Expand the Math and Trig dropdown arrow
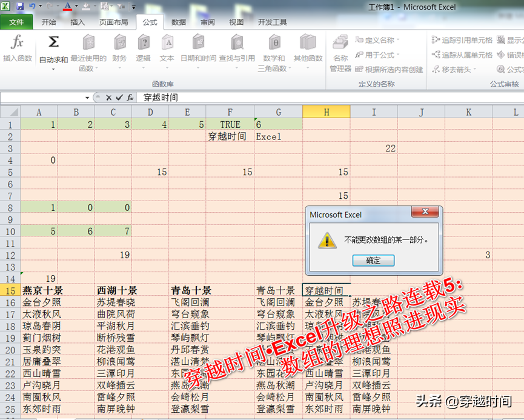This screenshot has width=524, height=420. [290, 68]
